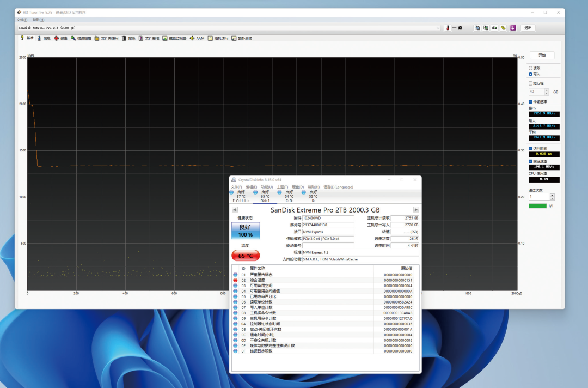The height and width of the screenshot is (388, 588).
Task: Select the 擦除 (Erase) tool
Action: [x=128, y=38]
